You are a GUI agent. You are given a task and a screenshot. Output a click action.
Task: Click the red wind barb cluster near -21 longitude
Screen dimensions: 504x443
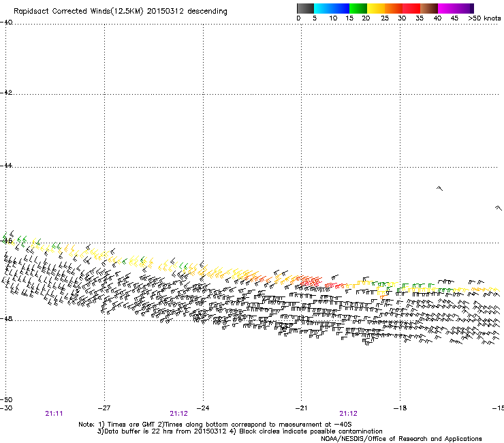[x=310, y=281]
